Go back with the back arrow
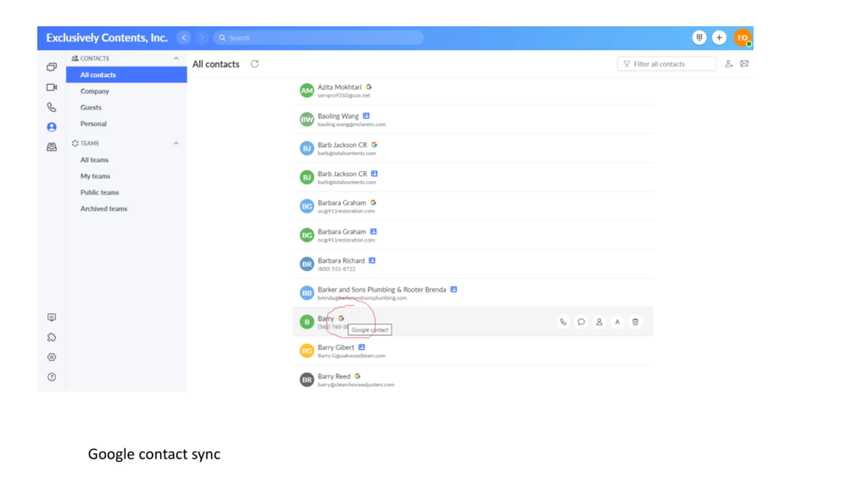 pyautogui.click(x=184, y=38)
